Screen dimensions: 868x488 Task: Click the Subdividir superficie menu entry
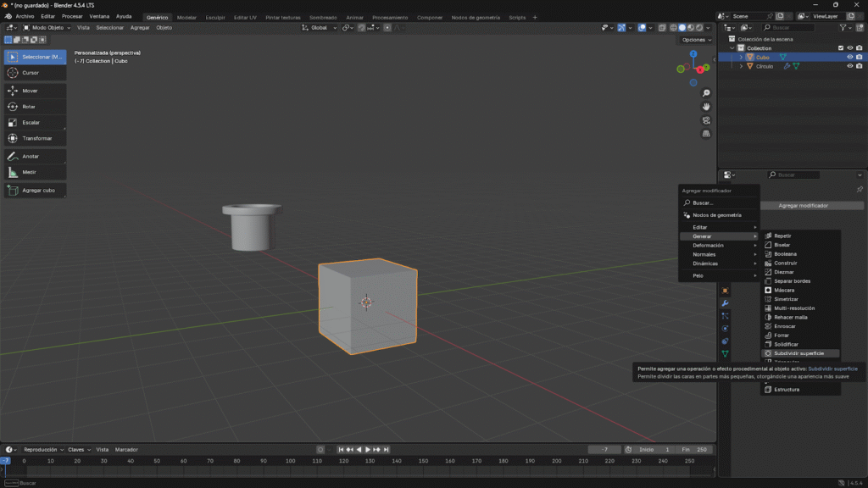798,353
